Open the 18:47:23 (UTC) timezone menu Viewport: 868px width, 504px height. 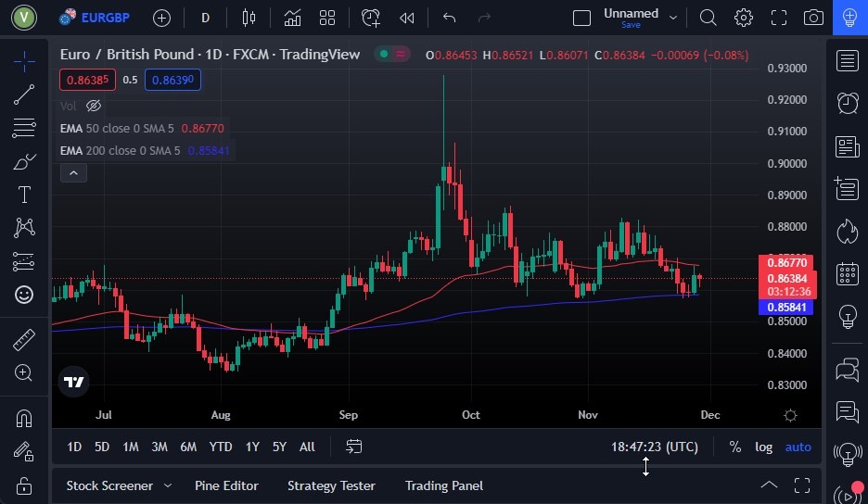(x=655, y=447)
